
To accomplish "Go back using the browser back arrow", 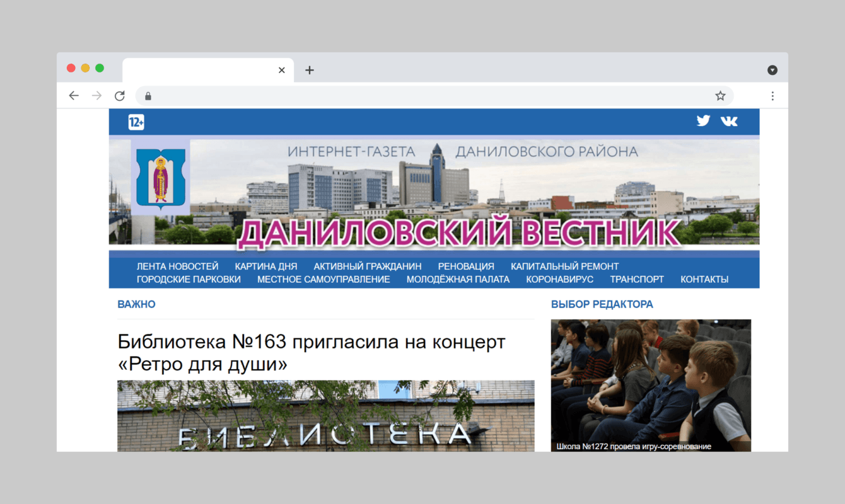I will (74, 95).
